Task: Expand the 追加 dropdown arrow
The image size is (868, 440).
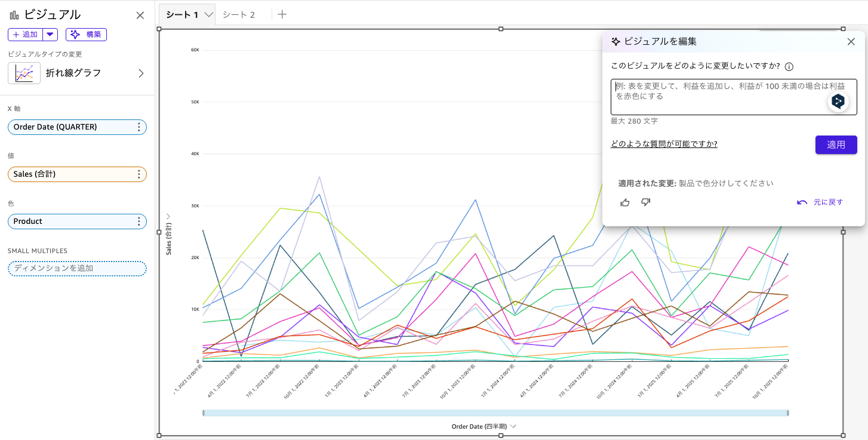Action: [50, 35]
